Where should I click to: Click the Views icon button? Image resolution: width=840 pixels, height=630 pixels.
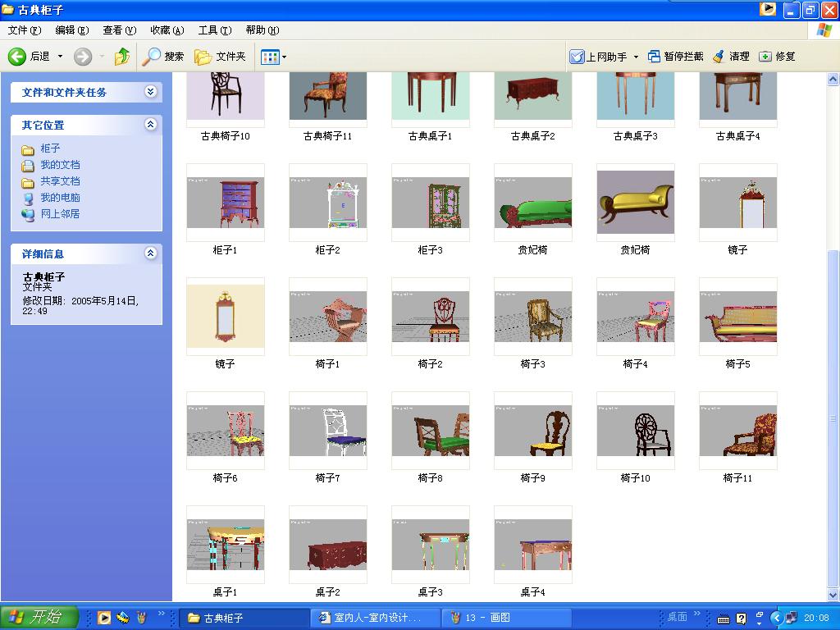(x=270, y=57)
